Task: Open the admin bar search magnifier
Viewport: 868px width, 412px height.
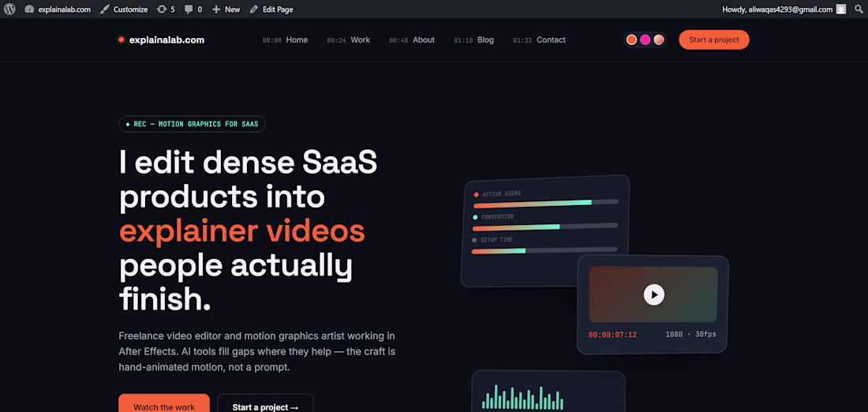Action: [859, 9]
